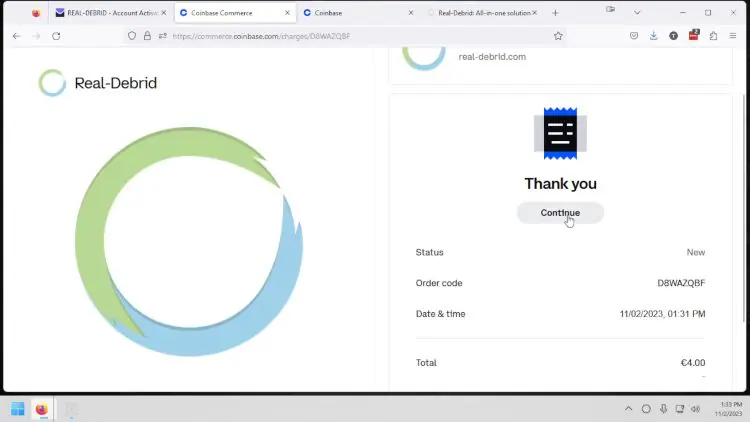The width and height of the screenshot is (750, 422).
Task: Close the REAL-DEBRID Account Activation tab
Action: click(164, 13)
